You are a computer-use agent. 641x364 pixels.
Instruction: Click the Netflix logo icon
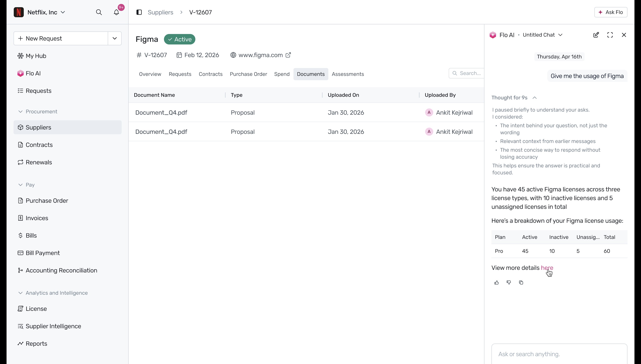(19, 12)
